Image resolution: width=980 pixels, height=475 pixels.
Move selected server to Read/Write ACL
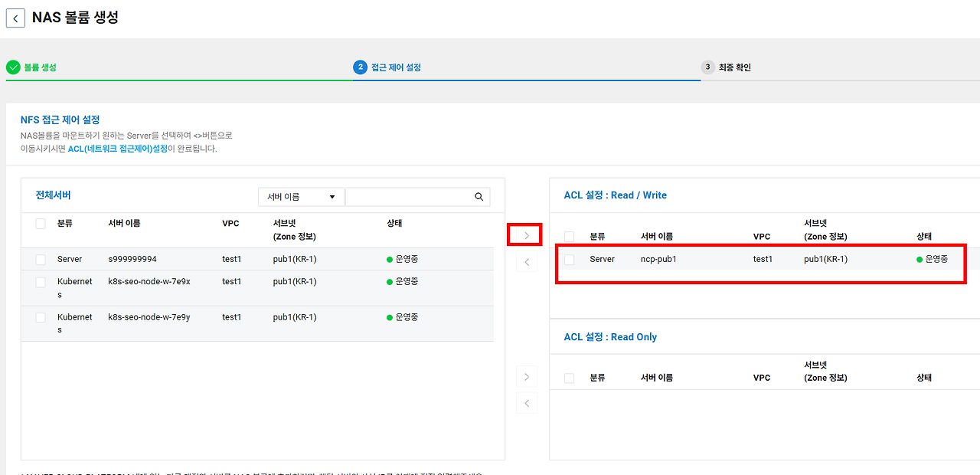pyautogui.click(x=526, y=236)
